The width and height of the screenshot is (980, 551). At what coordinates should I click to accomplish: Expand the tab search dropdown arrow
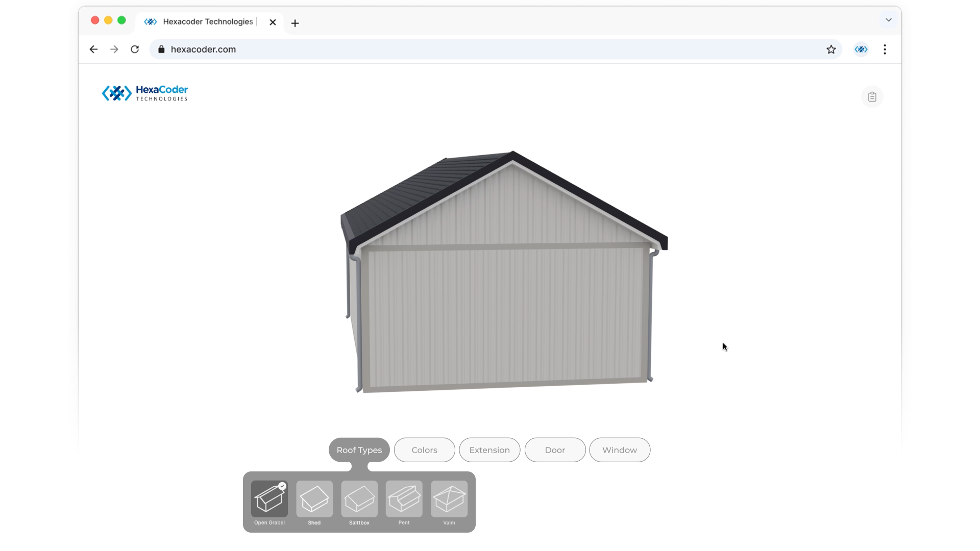[x=888, y=20]
